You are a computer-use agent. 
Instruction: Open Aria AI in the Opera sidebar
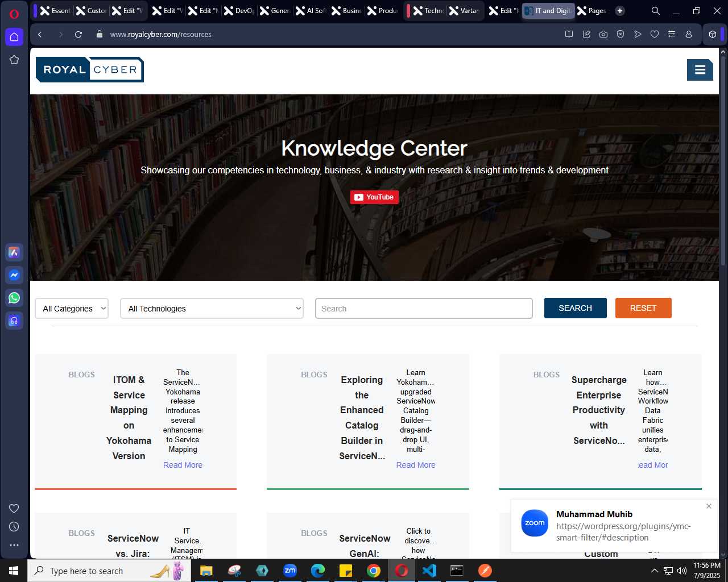pyautogui.click(x=14, y=252)
